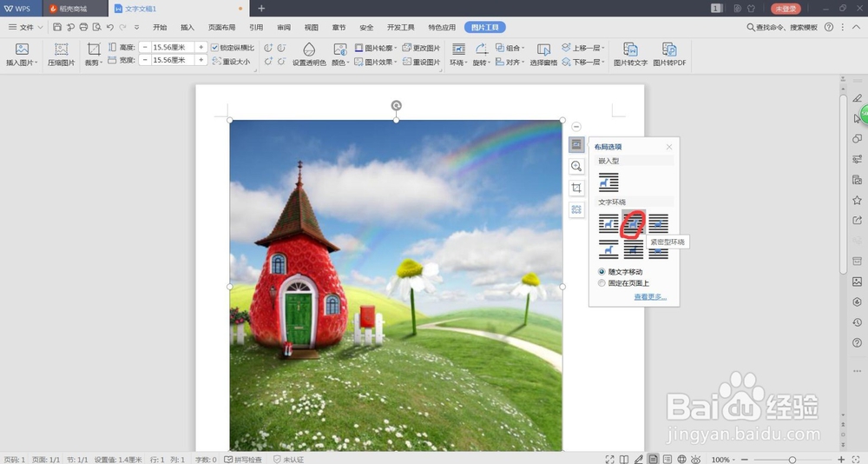Decrease picture height with the minus stepper
Viewport: 868px width, 464px height.
145,47
